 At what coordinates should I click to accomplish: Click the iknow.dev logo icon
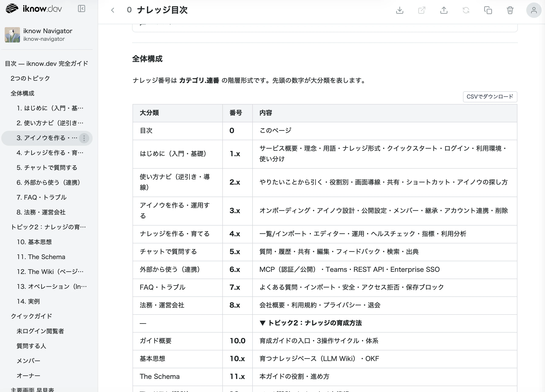click(x=12, y=9)
